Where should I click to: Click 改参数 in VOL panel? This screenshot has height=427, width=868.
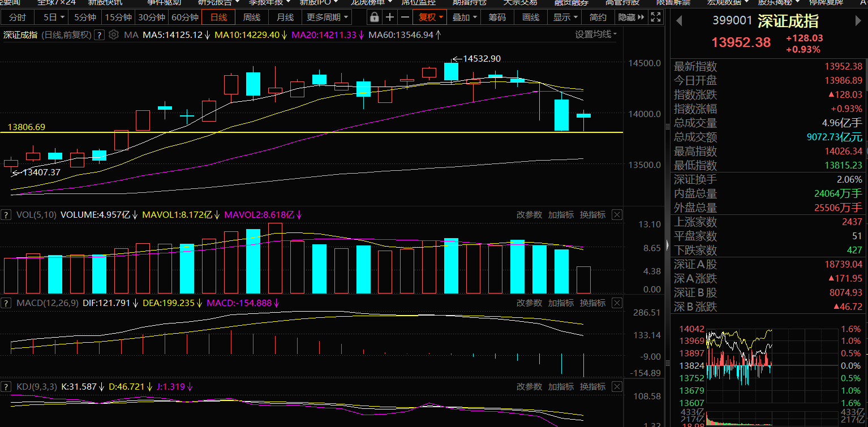pos(529,215)
